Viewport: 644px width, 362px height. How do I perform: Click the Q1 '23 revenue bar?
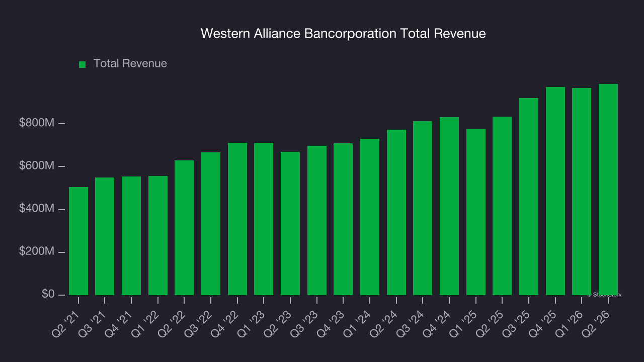point(264,219)
